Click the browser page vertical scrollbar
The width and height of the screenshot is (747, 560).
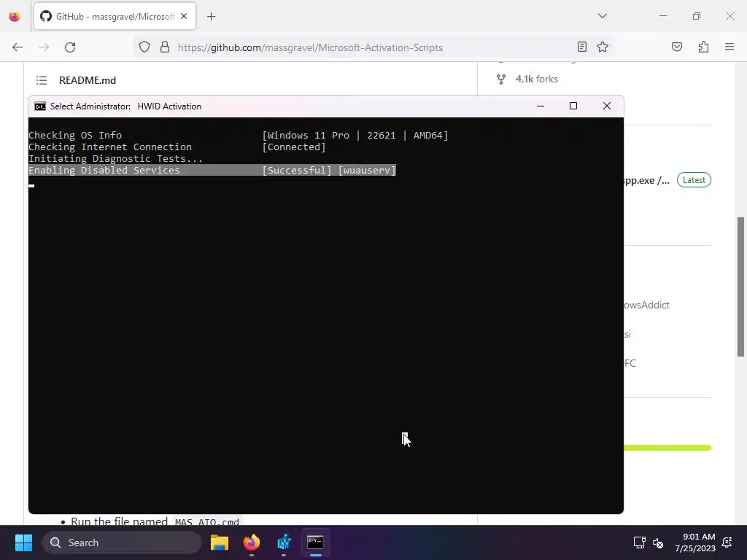tap(740, 287)
